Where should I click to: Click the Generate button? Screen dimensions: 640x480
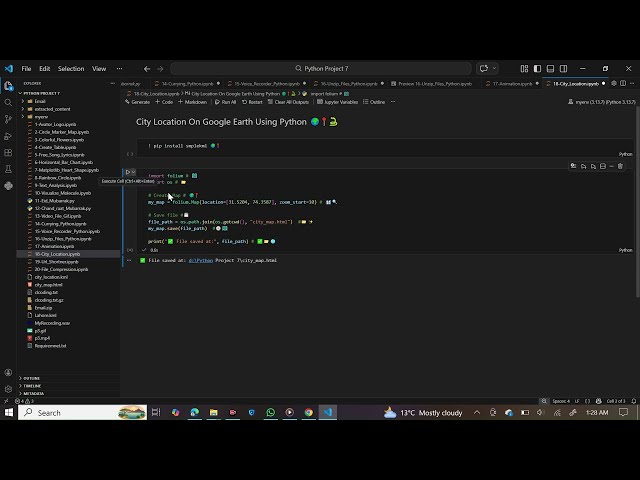138,102
